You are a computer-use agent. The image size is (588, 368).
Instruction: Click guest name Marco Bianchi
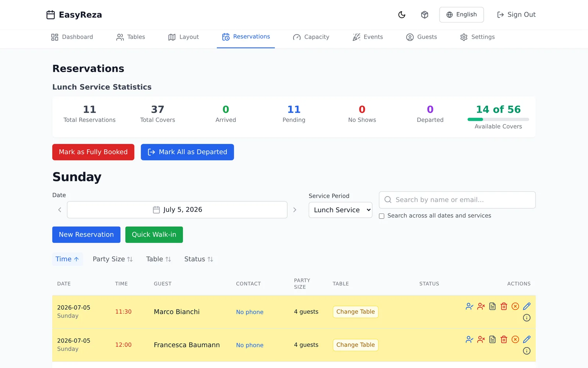(x=177, y=312)
